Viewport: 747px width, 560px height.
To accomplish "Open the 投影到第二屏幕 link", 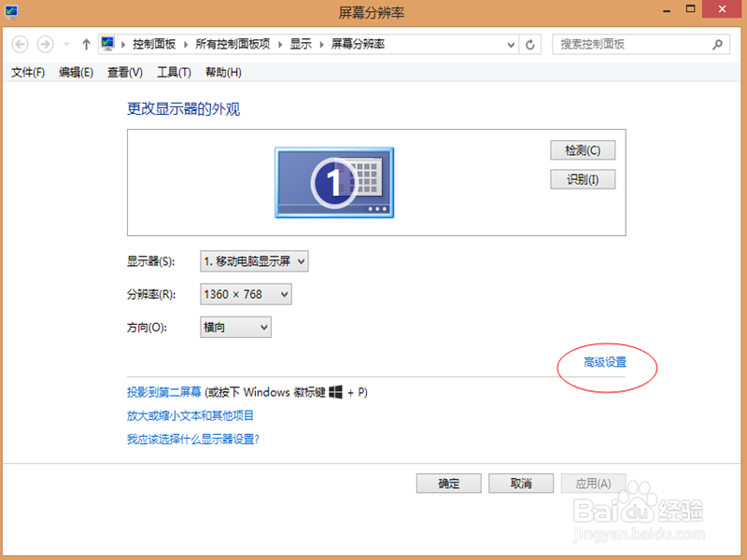I will [164, 392].
